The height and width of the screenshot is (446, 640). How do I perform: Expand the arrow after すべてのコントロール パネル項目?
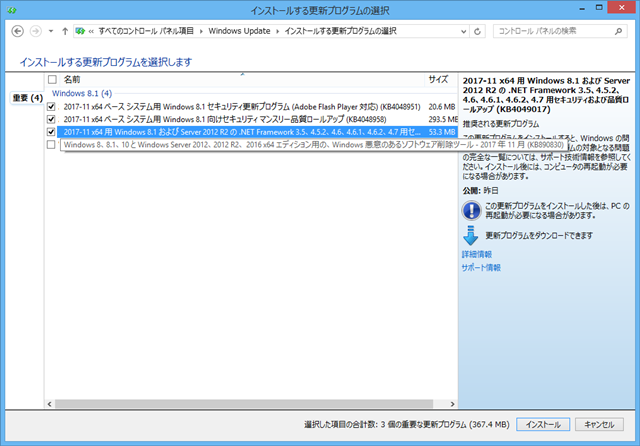click(201, 31)
